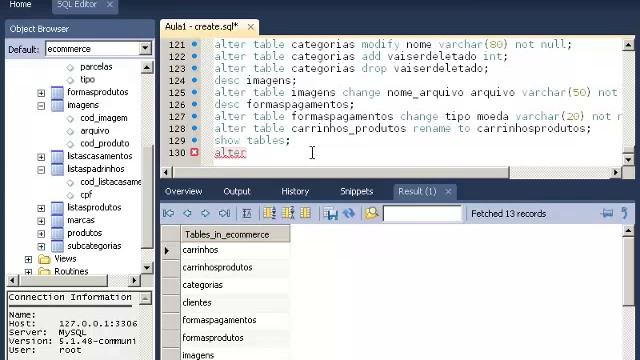Expand the Routines folder node
Viewport: 640px width, 360px height.
point(28,272)
